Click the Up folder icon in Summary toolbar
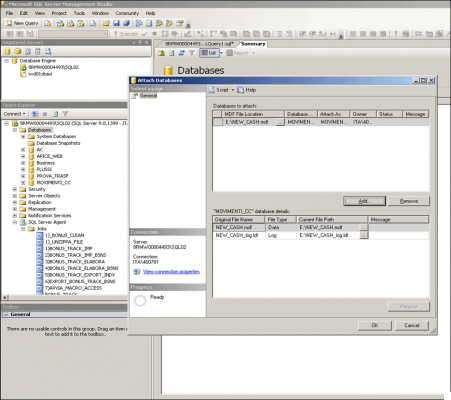 161,53
